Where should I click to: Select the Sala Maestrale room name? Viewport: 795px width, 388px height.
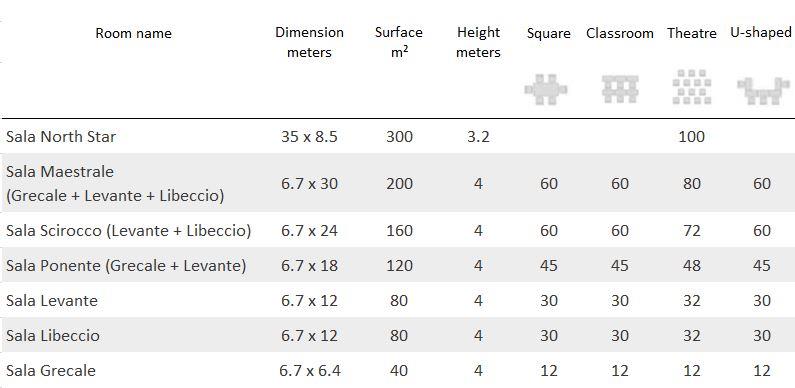click(60, 171)
